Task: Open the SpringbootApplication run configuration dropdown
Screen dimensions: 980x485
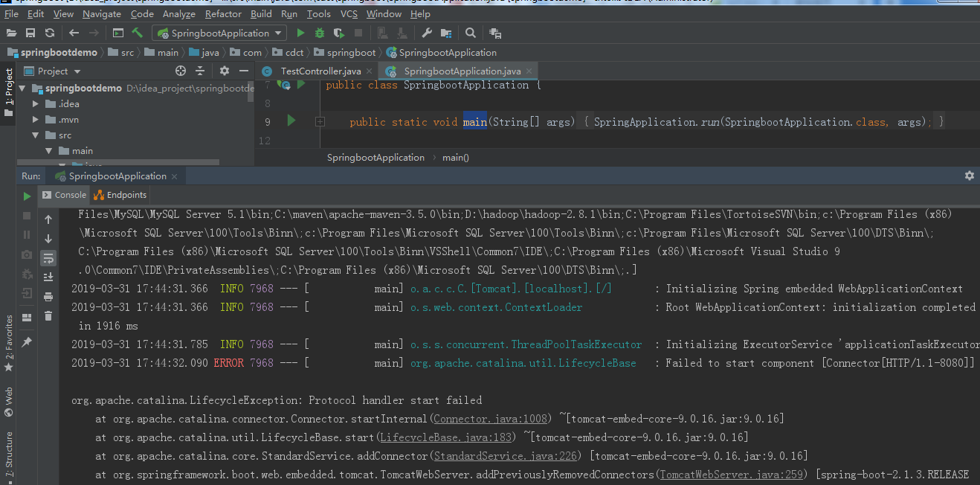Action: tap(219, 33)
